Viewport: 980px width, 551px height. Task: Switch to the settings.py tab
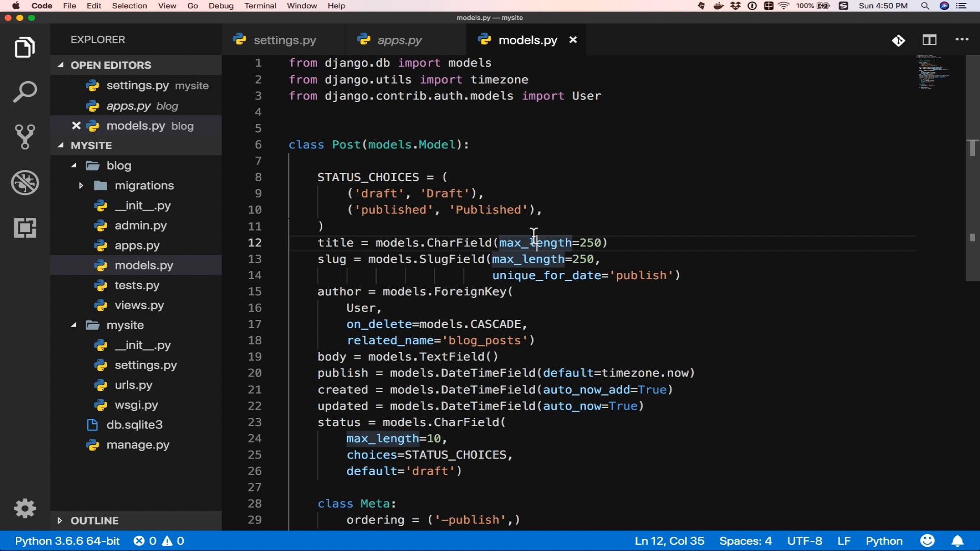point(284,40)
